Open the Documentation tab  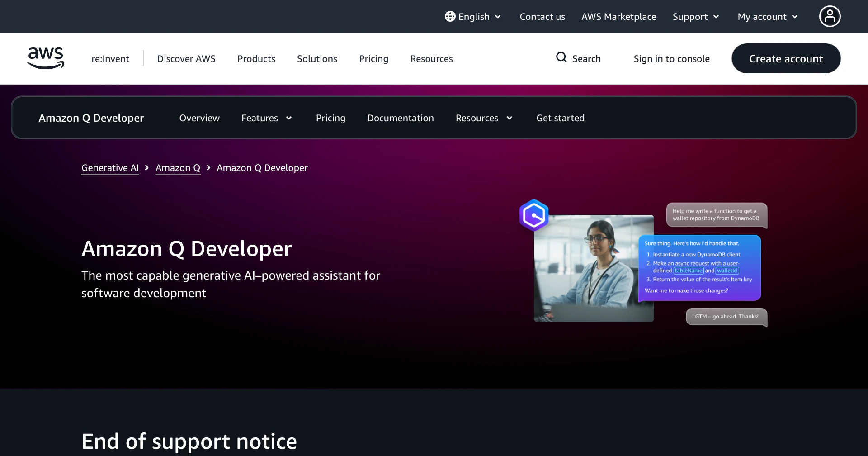pyautogui.click(x=401, y=118)
